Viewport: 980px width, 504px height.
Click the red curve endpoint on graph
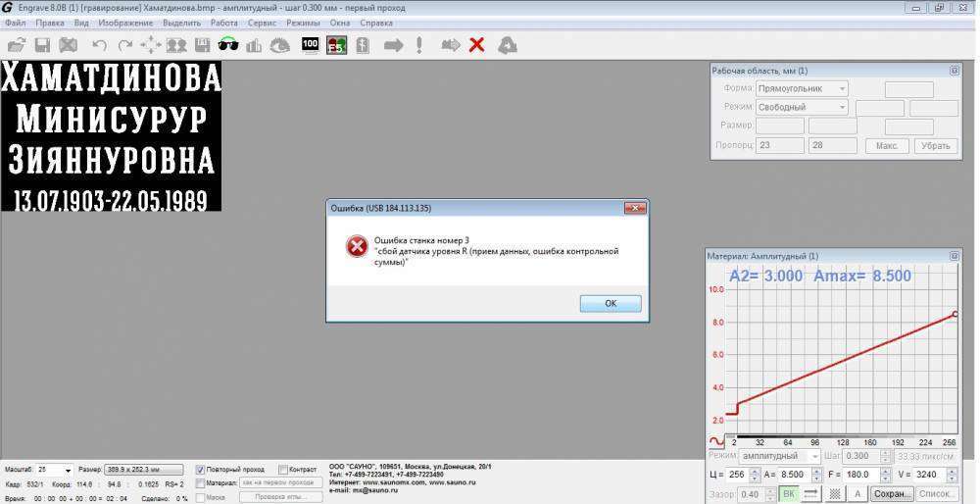coord(955,314)
